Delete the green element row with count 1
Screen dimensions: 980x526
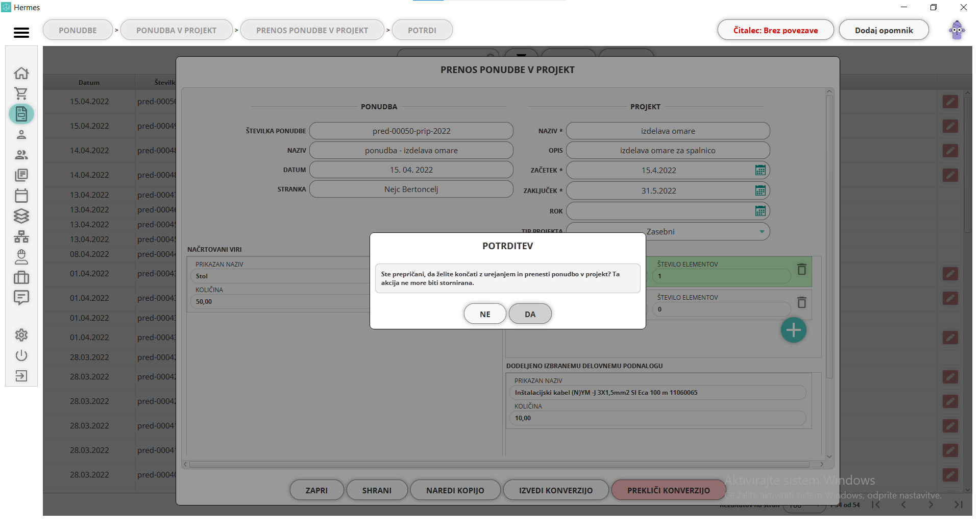click(802, 269)
